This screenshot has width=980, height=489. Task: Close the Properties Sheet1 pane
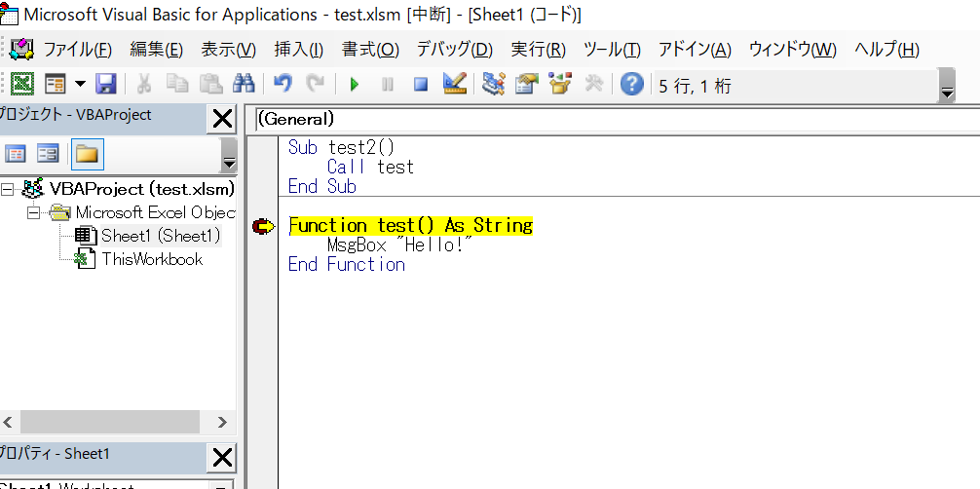pyautogui.click(x=222, y=458)
